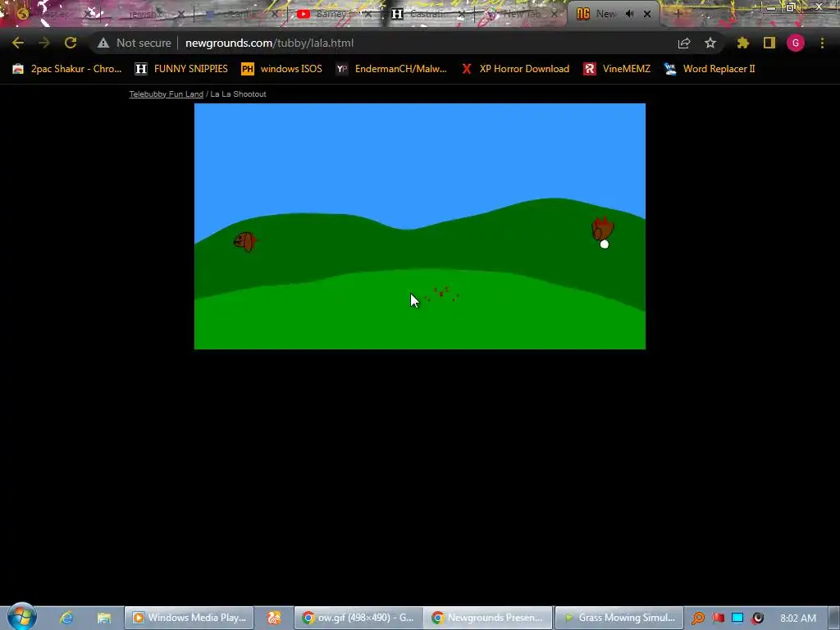840x630 pixels.
Task: Click the white ball under right creature
Action: [605, 244]
